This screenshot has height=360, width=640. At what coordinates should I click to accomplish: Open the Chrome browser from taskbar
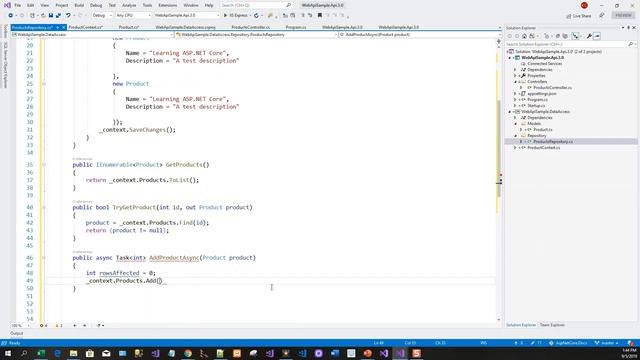point(188,353)
